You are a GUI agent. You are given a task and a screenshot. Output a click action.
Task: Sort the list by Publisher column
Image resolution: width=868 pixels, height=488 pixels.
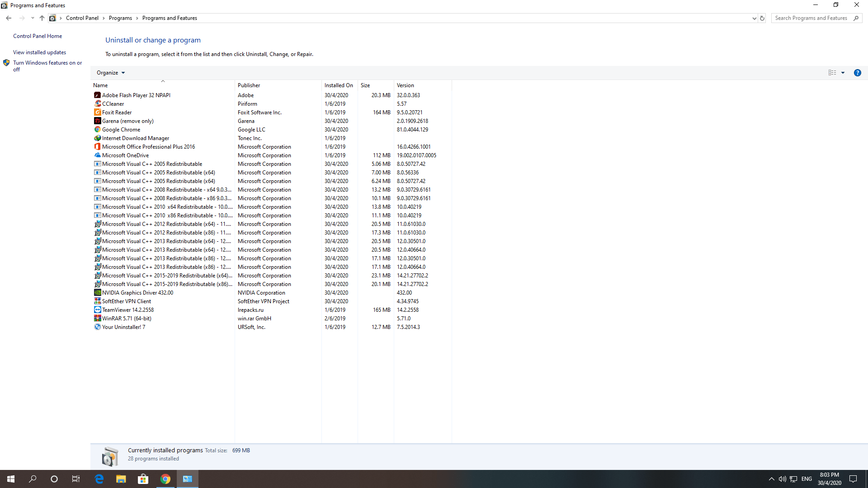tap(278, 85)
